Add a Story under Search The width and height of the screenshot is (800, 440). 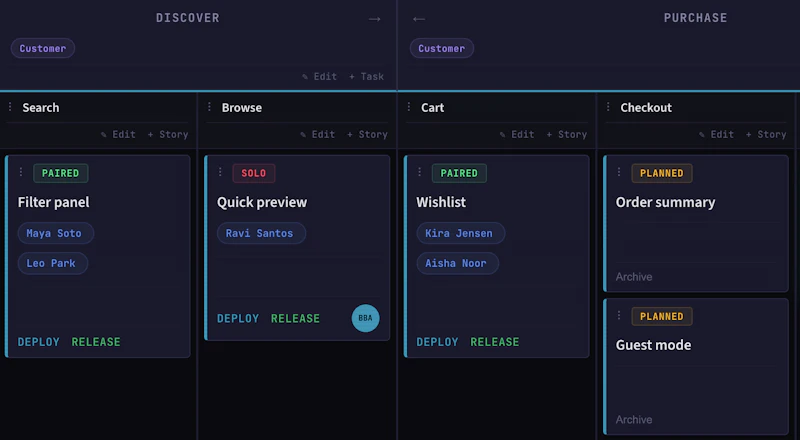point(168,134)
